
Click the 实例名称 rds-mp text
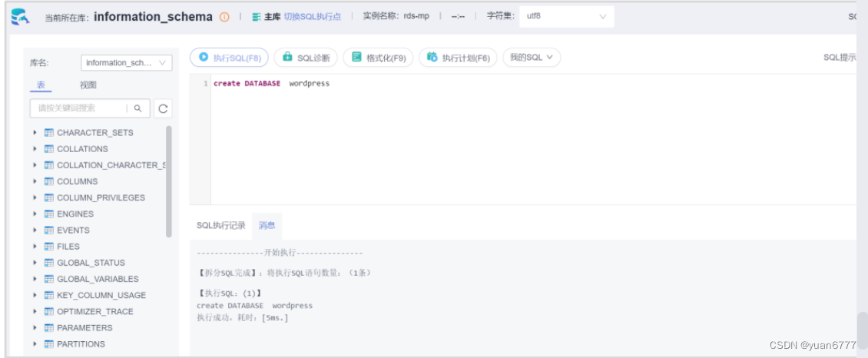pos(396,17)
